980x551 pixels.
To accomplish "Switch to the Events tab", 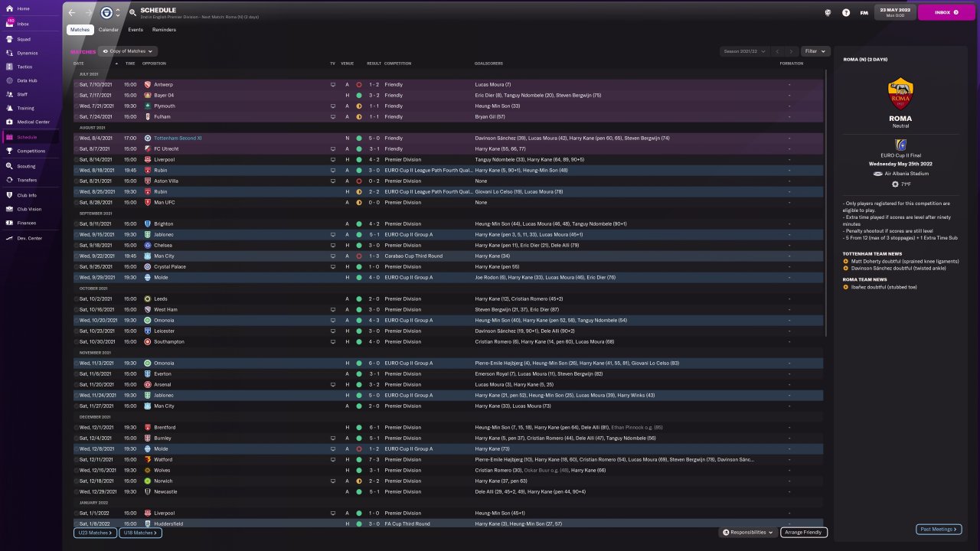I will (136, 30).
